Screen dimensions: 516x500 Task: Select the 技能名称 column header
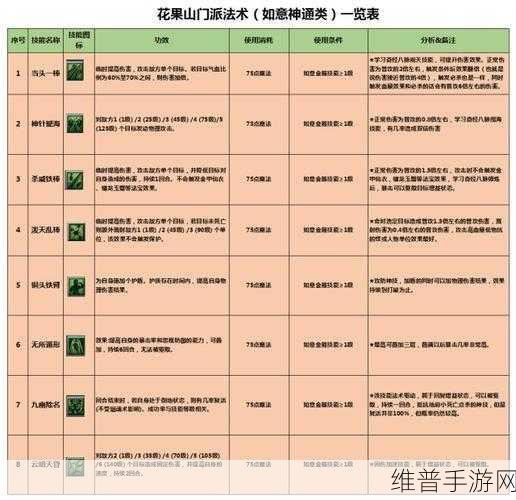tap(46, 40)
